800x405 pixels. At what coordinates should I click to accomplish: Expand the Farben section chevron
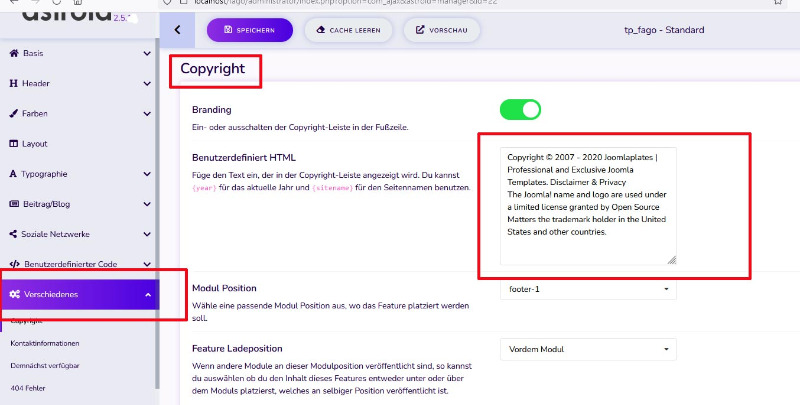147,114
